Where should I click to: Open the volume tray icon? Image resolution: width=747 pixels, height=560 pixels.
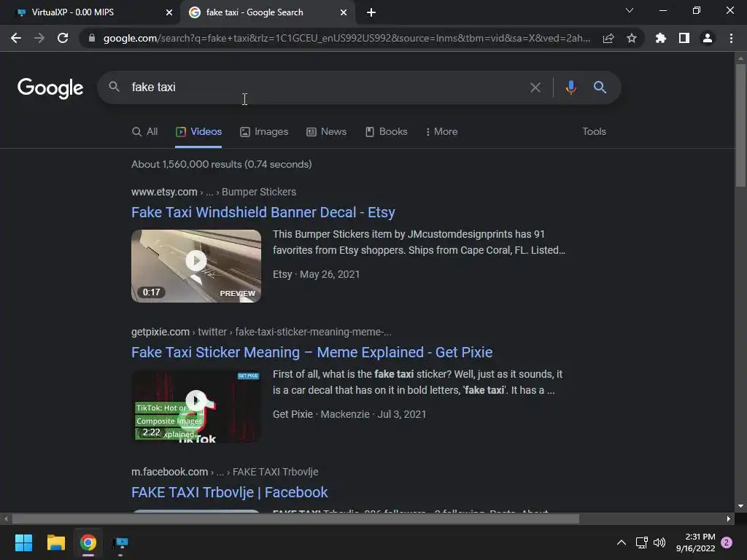coord(659,542)
